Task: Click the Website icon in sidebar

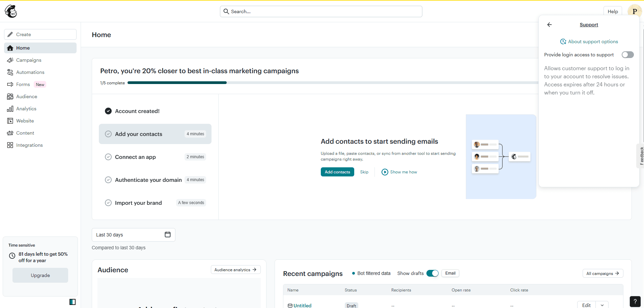Action: click(10, 121)
